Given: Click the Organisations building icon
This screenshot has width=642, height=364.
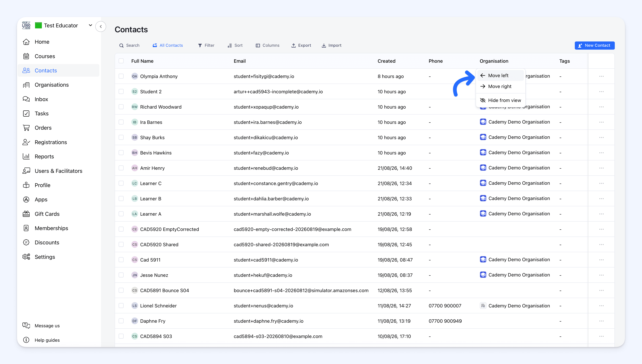Looking at the screenshot, I should click(26, 85).
